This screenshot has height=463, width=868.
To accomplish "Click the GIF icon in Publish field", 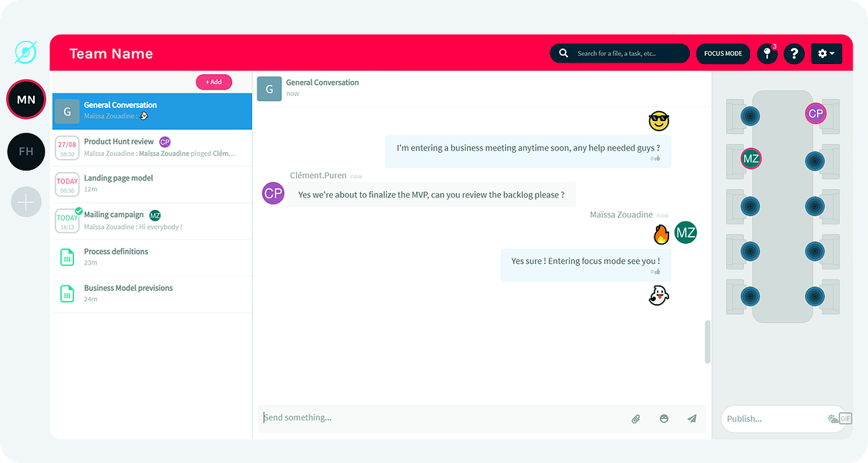I will 845,419.
